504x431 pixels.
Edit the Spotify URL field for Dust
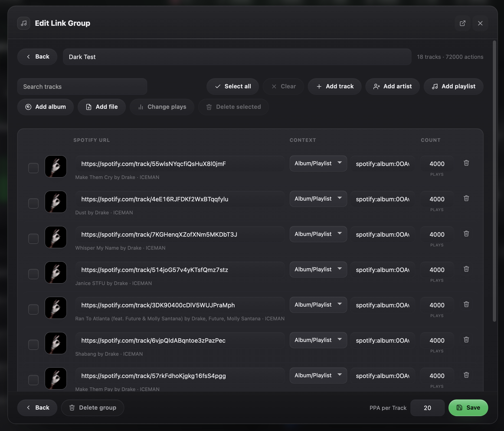pyautogui.click(x=180, y=199)
